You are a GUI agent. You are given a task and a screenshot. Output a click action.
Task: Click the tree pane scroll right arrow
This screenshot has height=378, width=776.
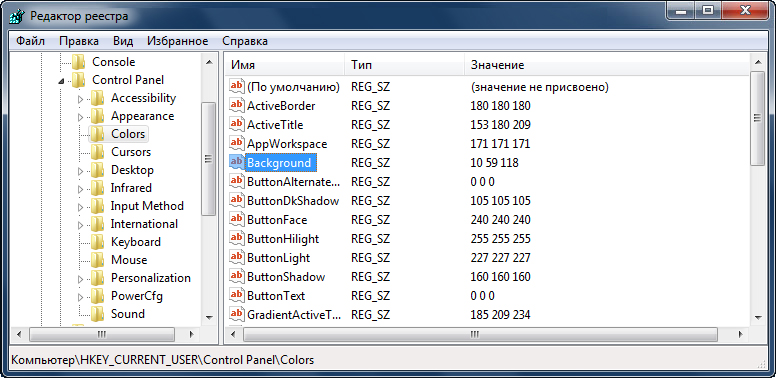(x=192, y=334)
